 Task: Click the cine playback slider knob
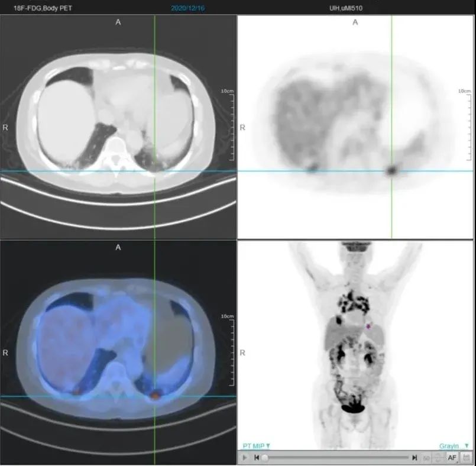[265, 458]
